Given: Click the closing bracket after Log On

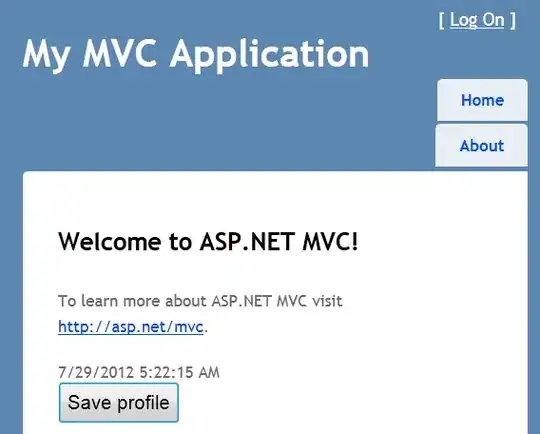Looking at the screenshot, I should point(513,20).
